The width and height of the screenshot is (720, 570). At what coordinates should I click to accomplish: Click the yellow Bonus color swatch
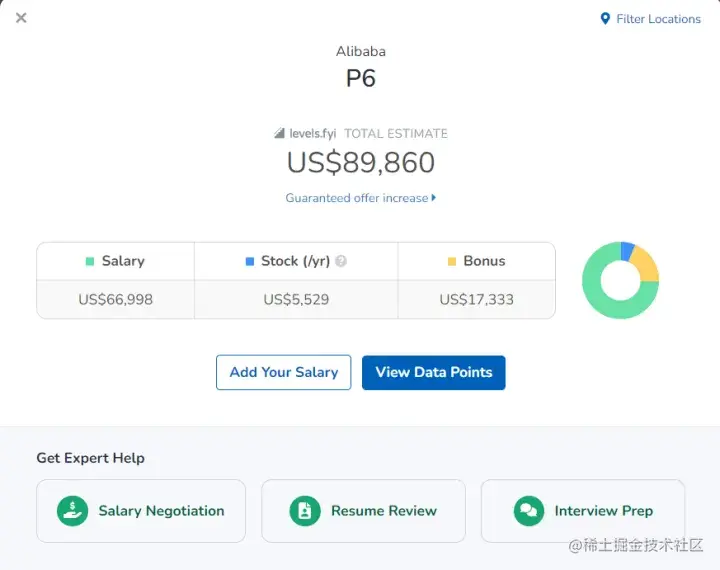pos(452,261)
